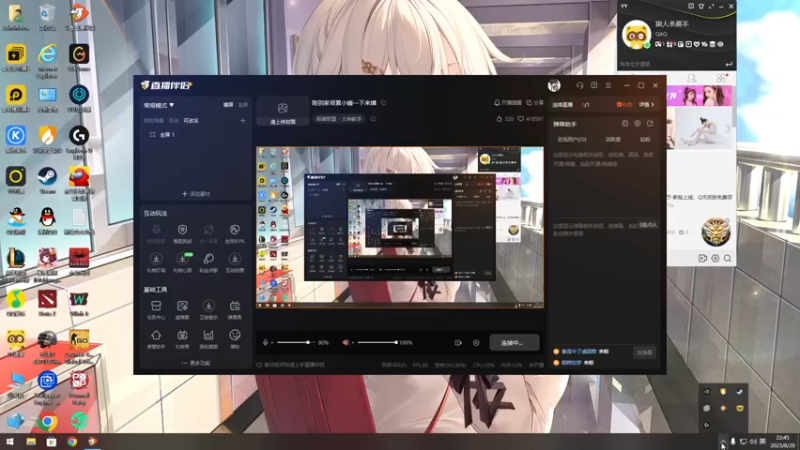This screenshot has height=450, width=800.
Task: Switch to the 在线用户 tab
Action: point(572,139)
